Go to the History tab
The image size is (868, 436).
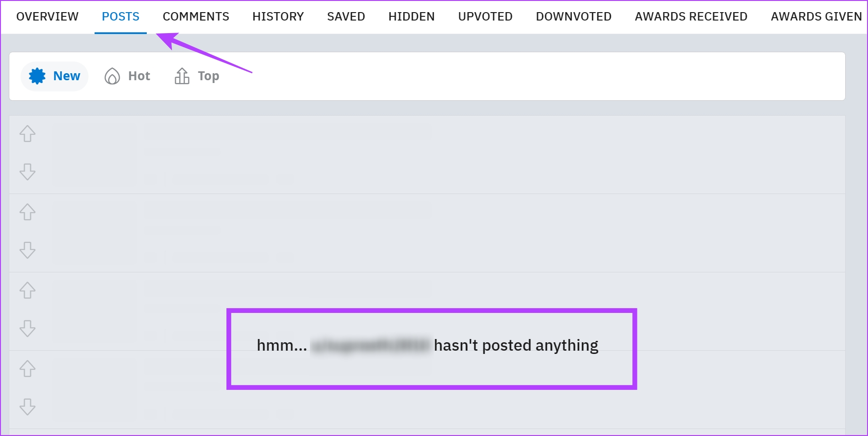coord(278,16)
